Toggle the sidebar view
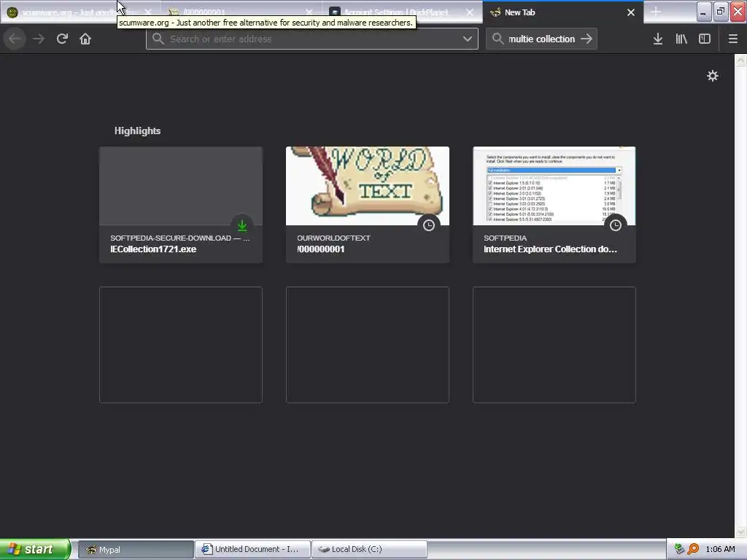The height and width of the screenshot is (560, 747). [705, 39]
